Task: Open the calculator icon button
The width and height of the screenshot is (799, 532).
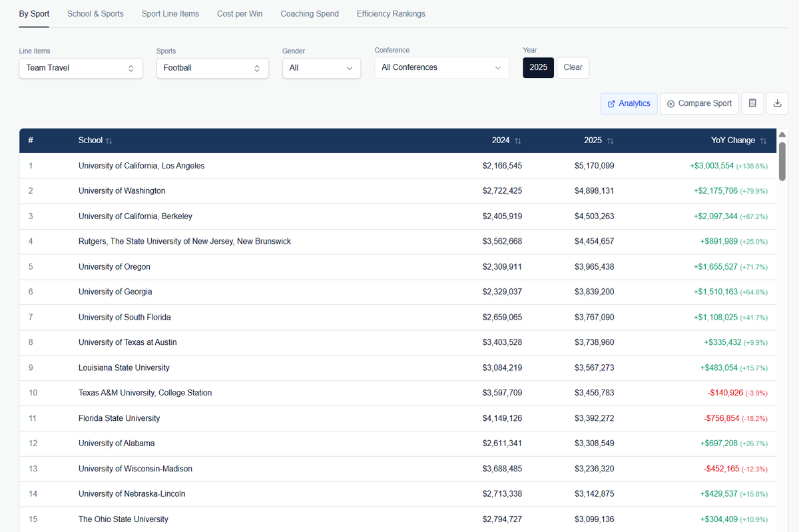Action: [x=752, y=103]
